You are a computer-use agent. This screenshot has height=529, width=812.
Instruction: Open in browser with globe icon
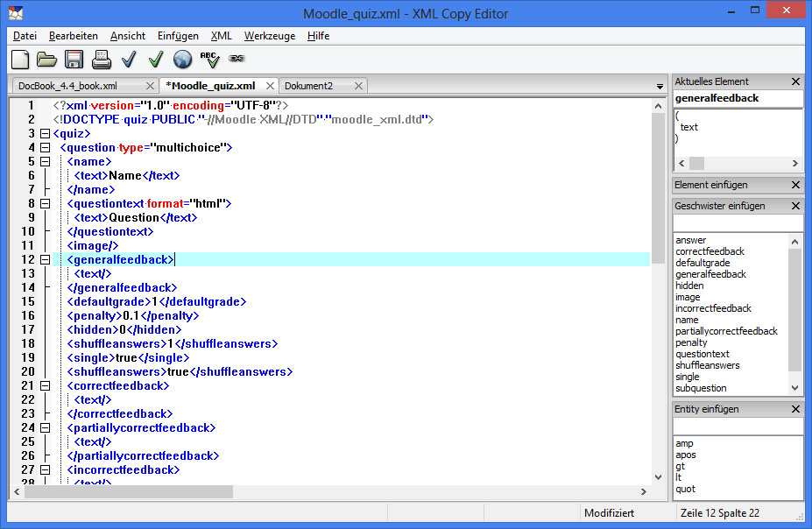[182, 60]
